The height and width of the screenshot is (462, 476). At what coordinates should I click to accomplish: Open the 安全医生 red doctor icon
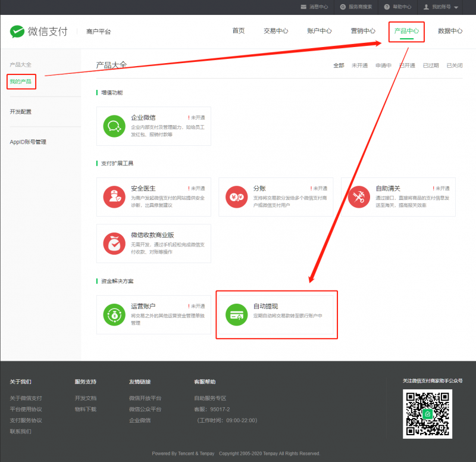[114, 197]
